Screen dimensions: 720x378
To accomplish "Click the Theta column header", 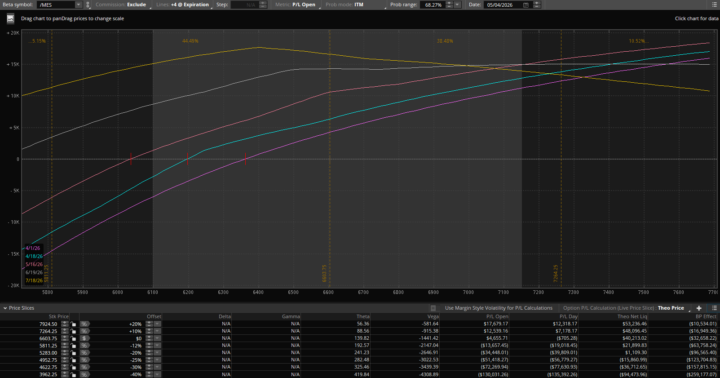I will 363,316.
